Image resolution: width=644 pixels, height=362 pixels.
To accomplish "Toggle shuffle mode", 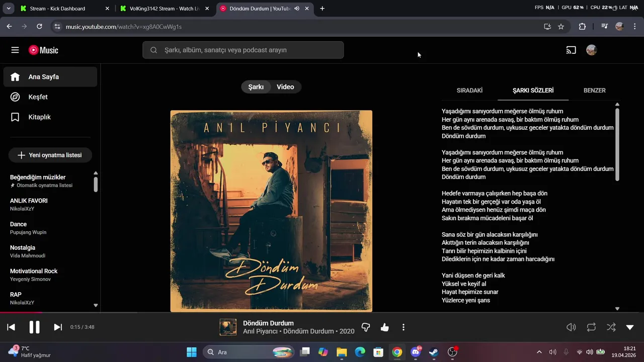I will [611, 327].
